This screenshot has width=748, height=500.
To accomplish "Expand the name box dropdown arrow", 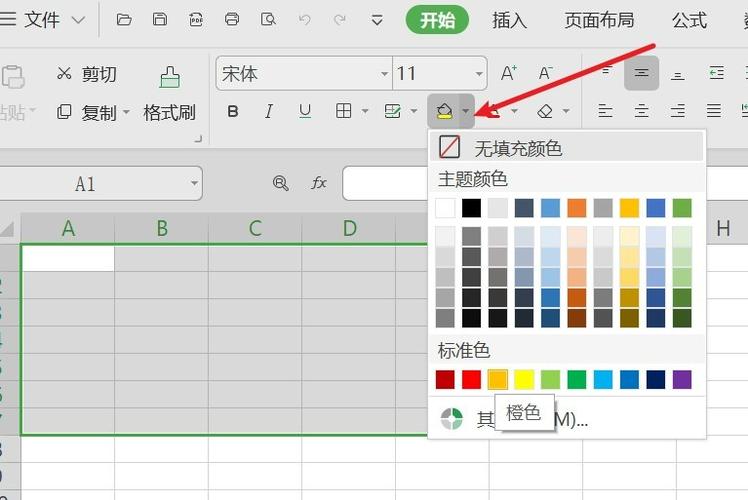I will 194,183.
